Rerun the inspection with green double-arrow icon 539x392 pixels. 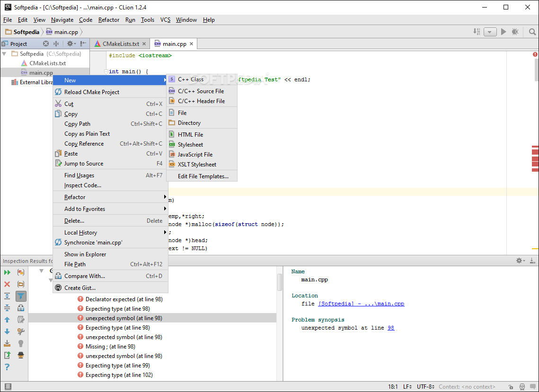click(x=7, y=272)
